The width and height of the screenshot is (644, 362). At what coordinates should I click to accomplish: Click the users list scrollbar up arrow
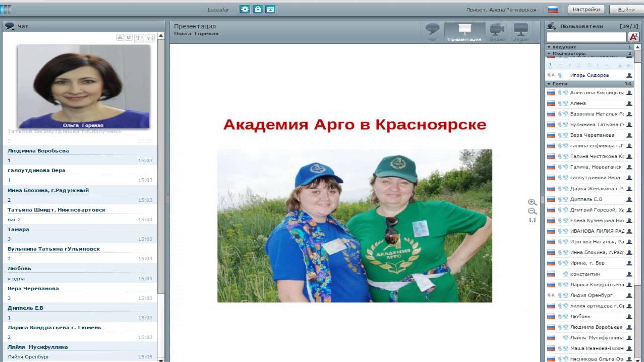click(x=638, y=47)
